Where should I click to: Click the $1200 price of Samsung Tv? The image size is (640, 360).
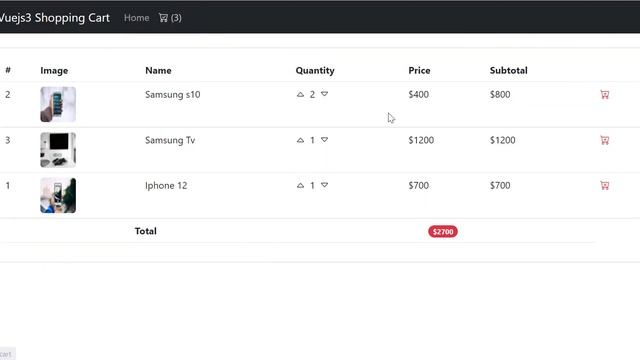click(x=421, y=140)
